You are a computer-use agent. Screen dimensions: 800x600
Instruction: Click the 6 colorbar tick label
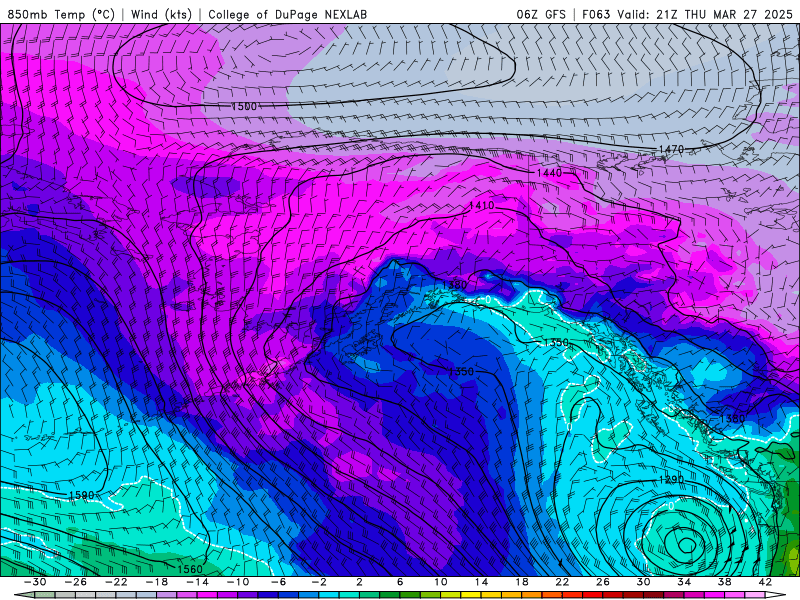tap(400, 582)
